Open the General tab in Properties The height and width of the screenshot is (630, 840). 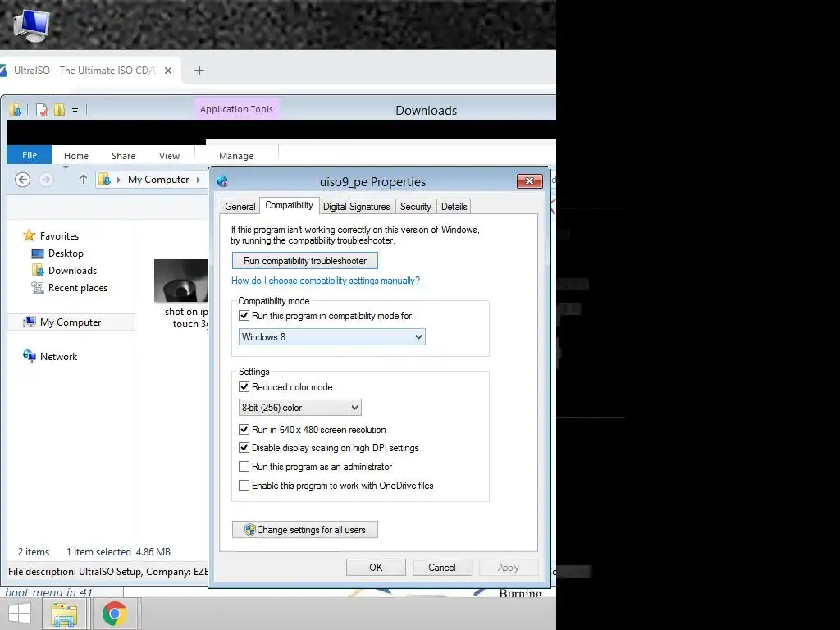(x=240, y=206)
